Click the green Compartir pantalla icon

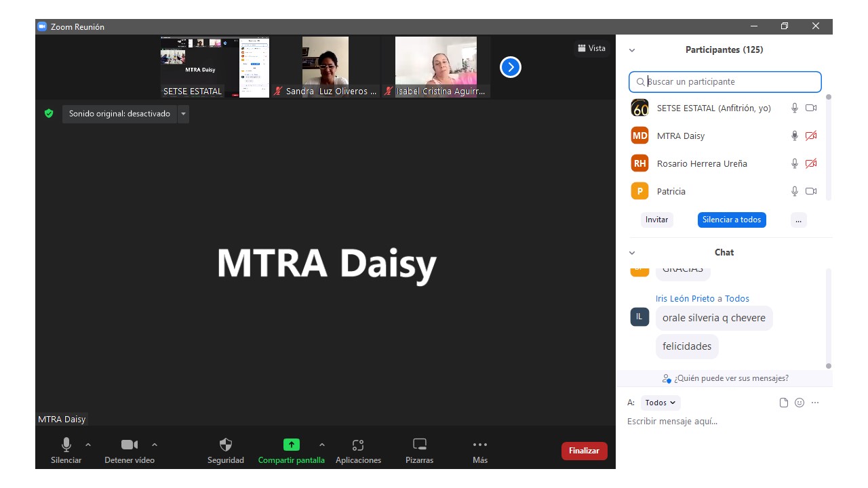tap(291, 445)
